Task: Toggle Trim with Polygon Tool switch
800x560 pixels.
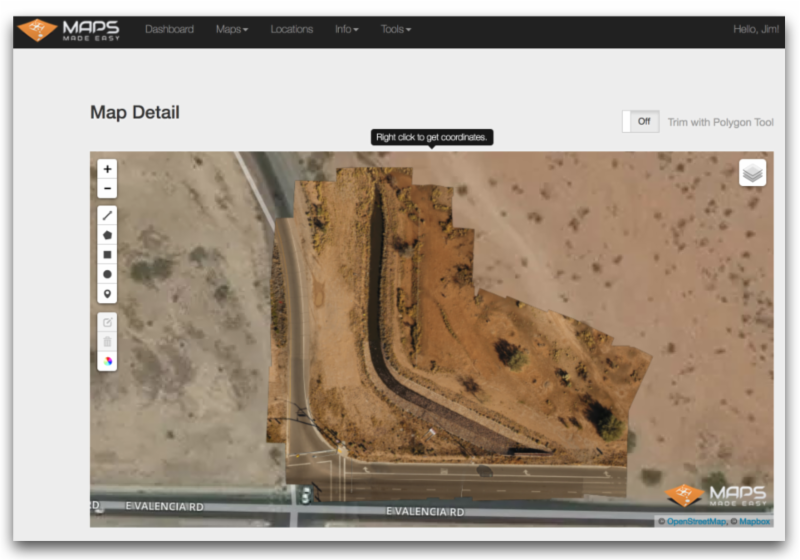Action: (x=640, y=122)
